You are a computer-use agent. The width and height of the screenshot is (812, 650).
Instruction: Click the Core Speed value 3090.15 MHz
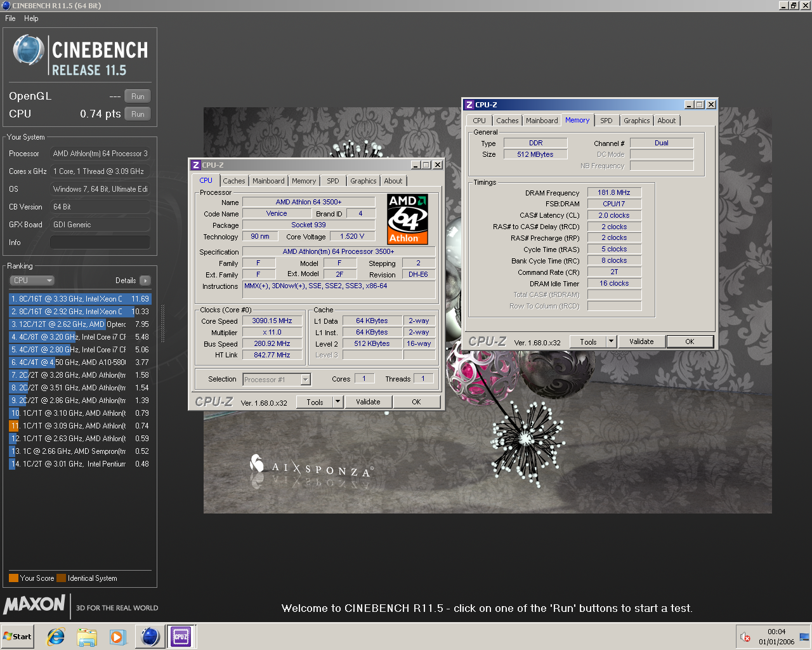(x=272, y=321)
